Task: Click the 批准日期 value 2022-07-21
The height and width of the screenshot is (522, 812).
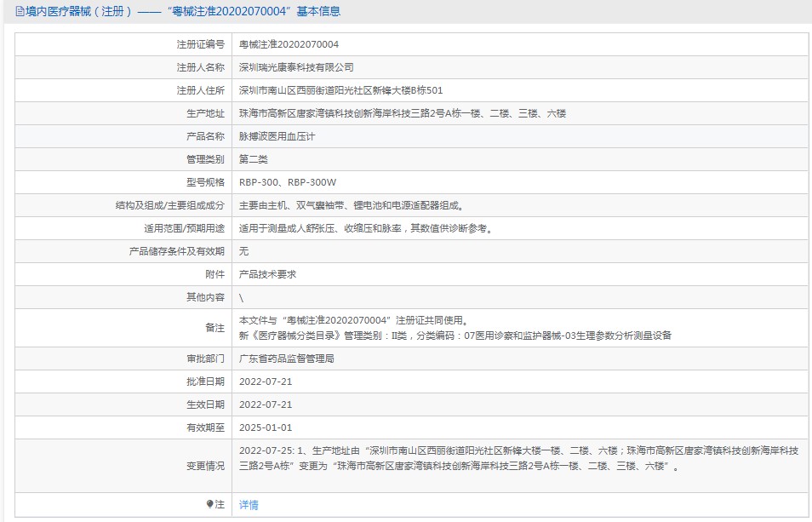Action: (x=266, y=381)
